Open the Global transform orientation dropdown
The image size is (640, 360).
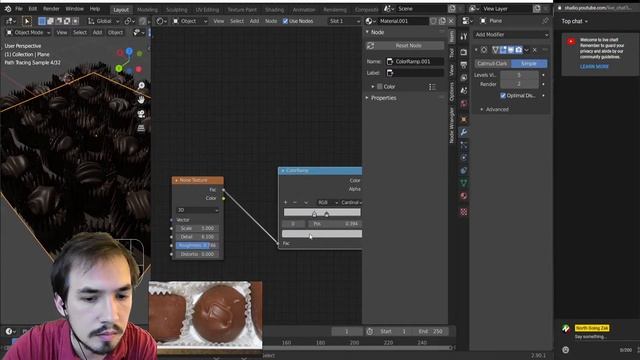(x=104, y=21)
